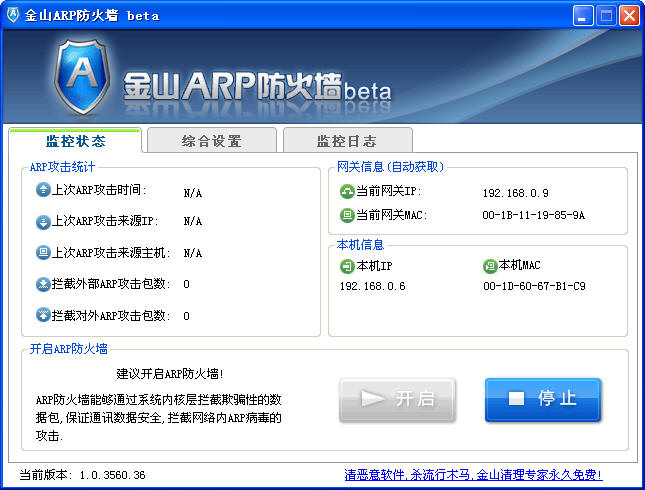645x490 pixels.
Task: Open the 金山清理专家永久免费 link
Action: click(x=473, y=475)
